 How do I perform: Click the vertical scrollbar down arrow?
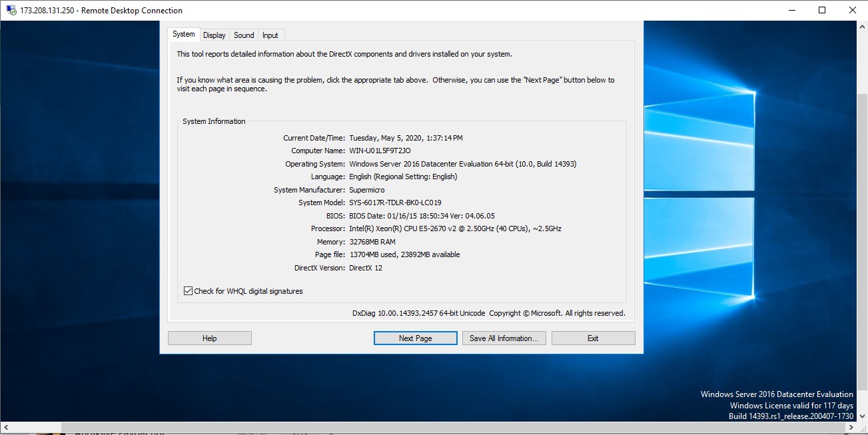pos(862,416)
